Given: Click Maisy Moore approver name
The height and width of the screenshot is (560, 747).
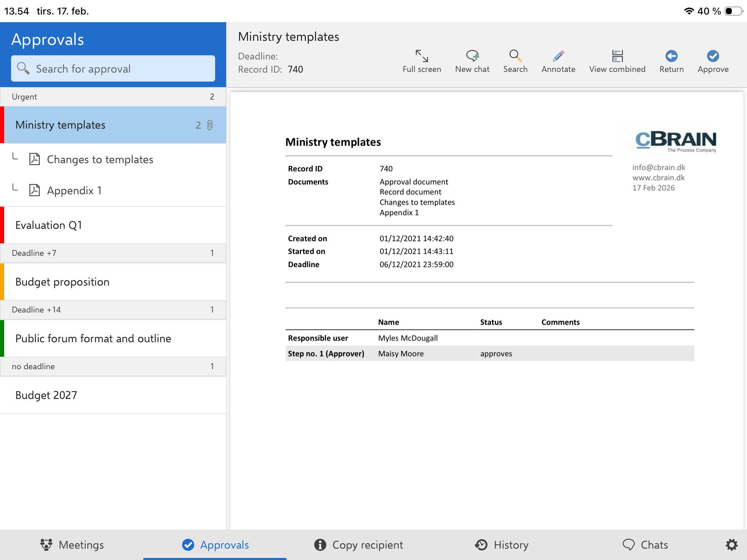Looking at the screenshot, I should tap(401, 354).
